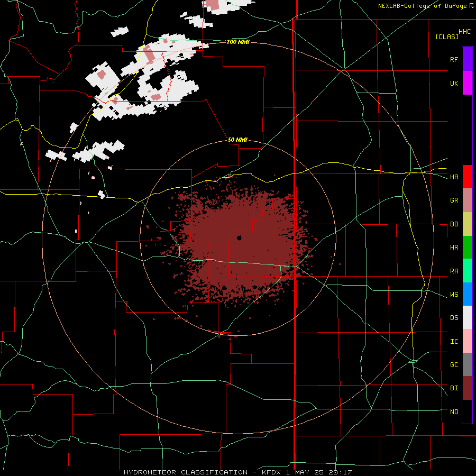The width and height of the screenshot is (476, 476).
Task: Click the "HR" legend label
Action: coord(454,248)
